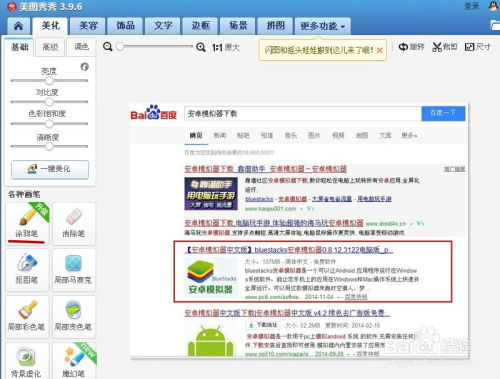Click the 清晰度 sharpness slider
This screenshot has height=379, width=500.
tap(49, 146)
